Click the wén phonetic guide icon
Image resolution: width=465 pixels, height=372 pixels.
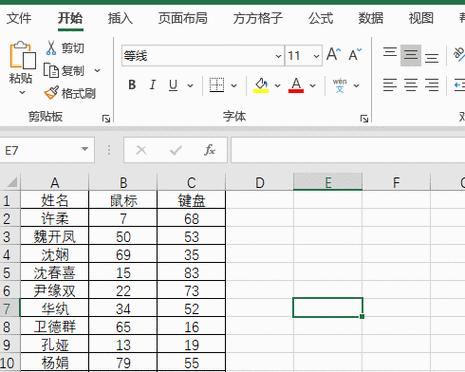click(340, 85)
